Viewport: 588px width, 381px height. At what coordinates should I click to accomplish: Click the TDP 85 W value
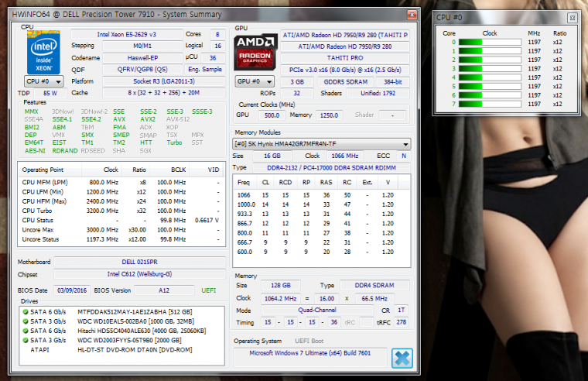[x=50, y=93]
